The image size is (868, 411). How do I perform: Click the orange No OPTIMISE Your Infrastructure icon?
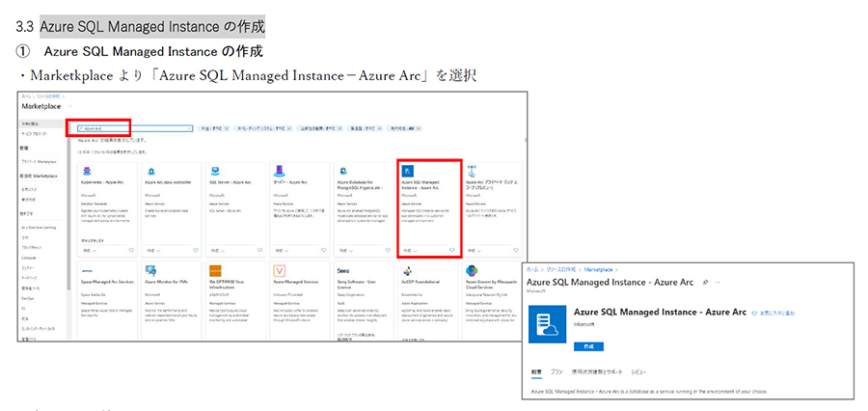click(216, 271)
